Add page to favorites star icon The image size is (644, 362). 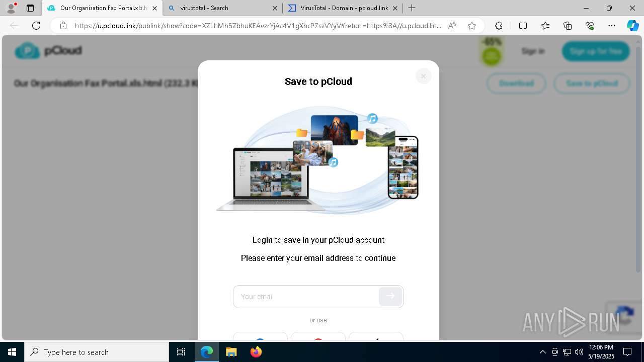(472, 26)
